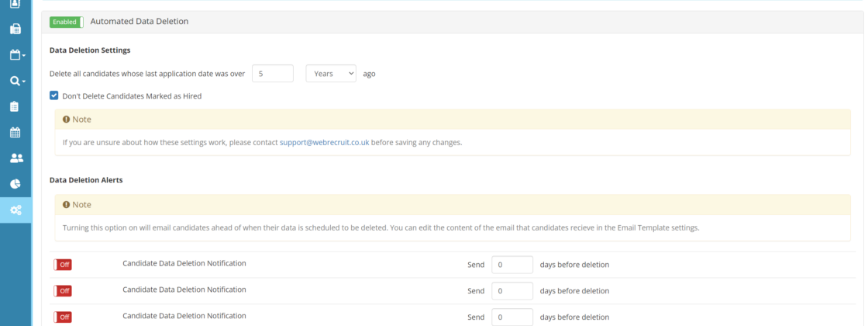Toggle the Enabled switch for Automated Data Deletion

click(66, 22)
